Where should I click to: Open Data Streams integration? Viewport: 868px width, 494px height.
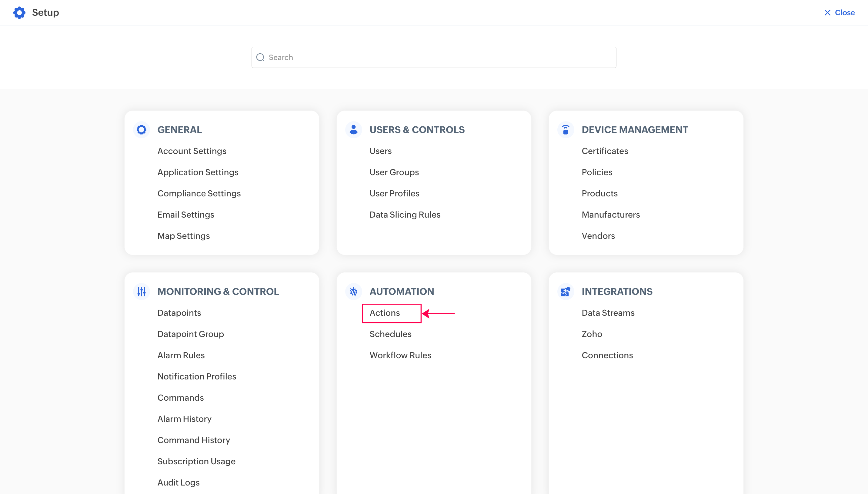(608, 313)
